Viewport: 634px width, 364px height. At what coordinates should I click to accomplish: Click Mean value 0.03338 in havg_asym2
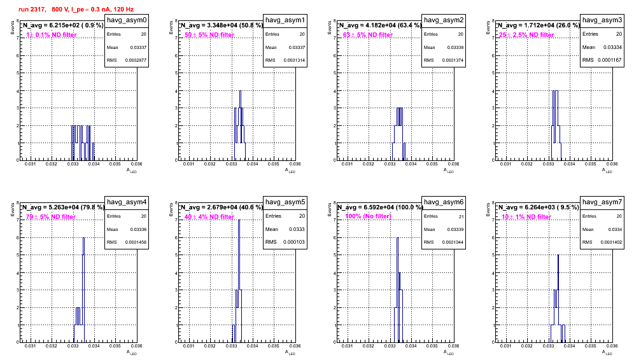(455, 47)
